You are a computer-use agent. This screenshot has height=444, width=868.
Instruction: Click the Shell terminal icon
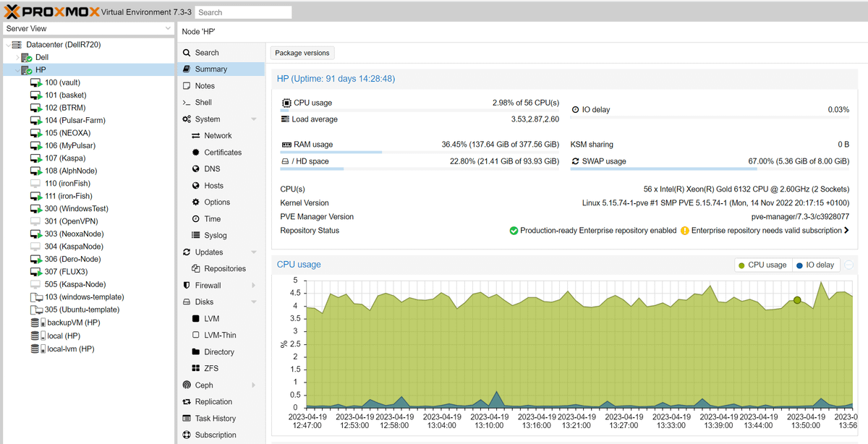click(x=187, y=103)
